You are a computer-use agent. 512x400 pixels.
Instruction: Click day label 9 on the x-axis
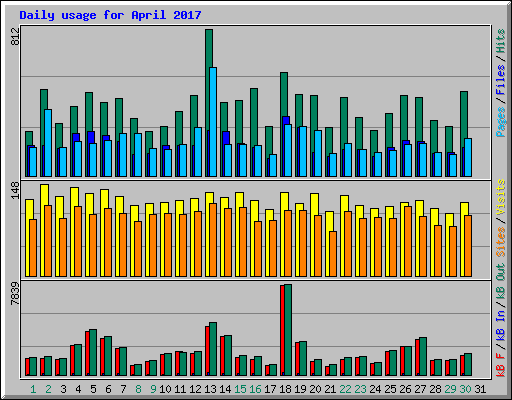pos(153,389)
